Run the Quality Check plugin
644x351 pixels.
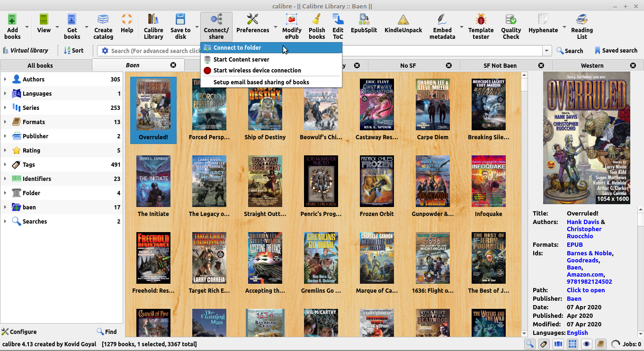[x=511, y=19]
